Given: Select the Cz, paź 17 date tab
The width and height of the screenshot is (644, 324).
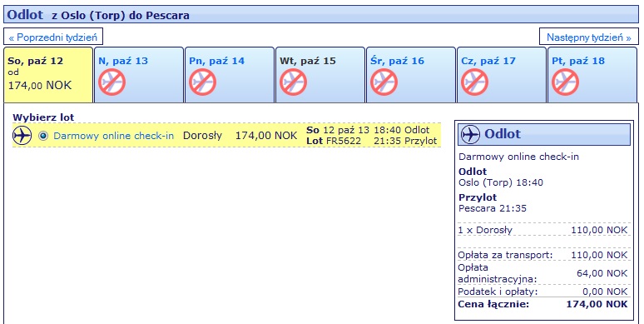Looking at the screenshot, I should [x=502, y=74].
